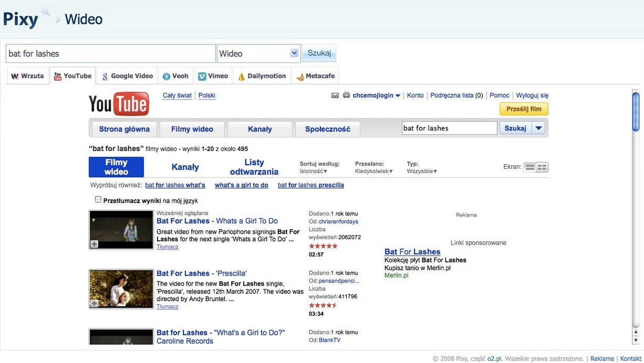Click 'Tłumacz' under 'Whats a Girl To Do'
644x363 pixels.
click(x=168, y=247)
